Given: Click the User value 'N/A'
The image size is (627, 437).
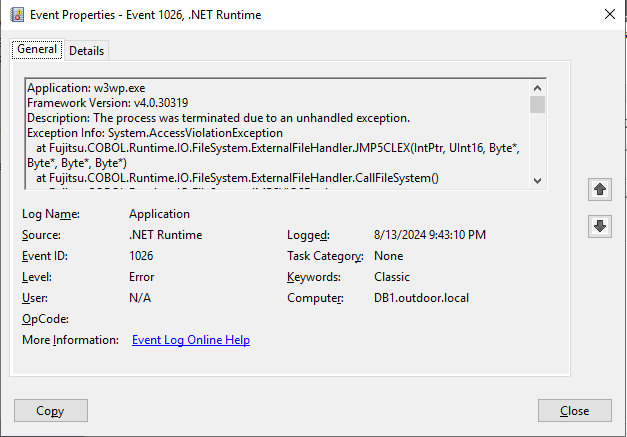Looking at the screenshot, I should point(140,298).
